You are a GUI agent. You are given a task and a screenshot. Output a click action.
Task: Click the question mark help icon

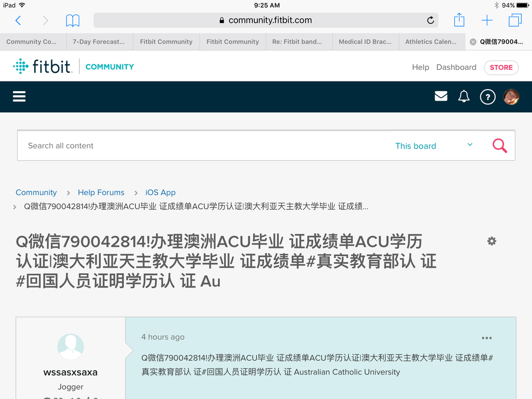pos(488,97)
